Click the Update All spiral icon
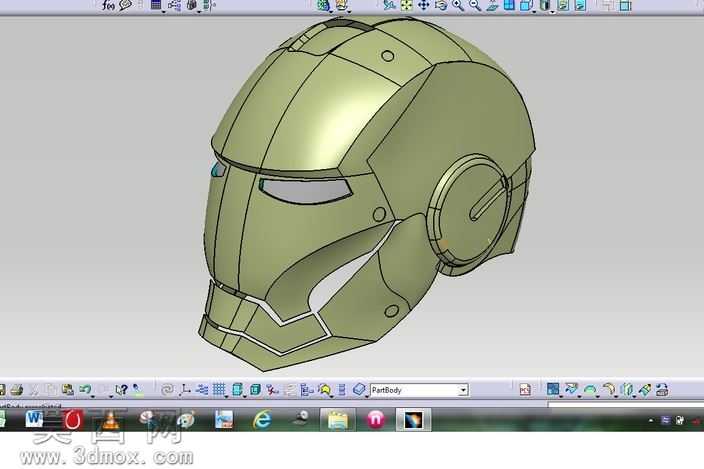The height and width of the screenshot is (469, 704). 167,390
